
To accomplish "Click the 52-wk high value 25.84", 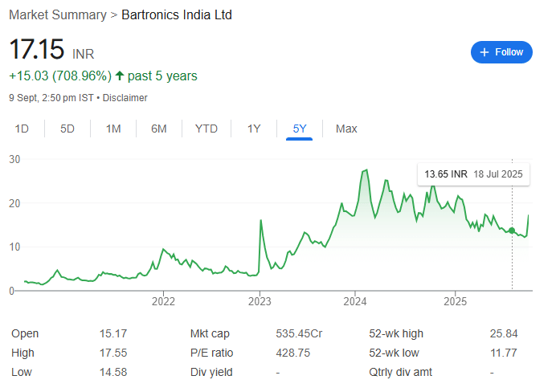I will pyautogui.click(x=504, y=333).
